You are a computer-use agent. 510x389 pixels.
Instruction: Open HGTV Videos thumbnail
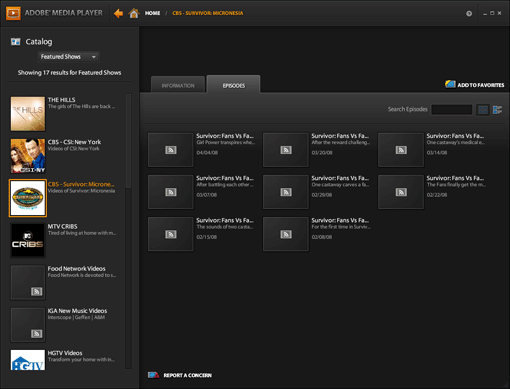[28, 360]
